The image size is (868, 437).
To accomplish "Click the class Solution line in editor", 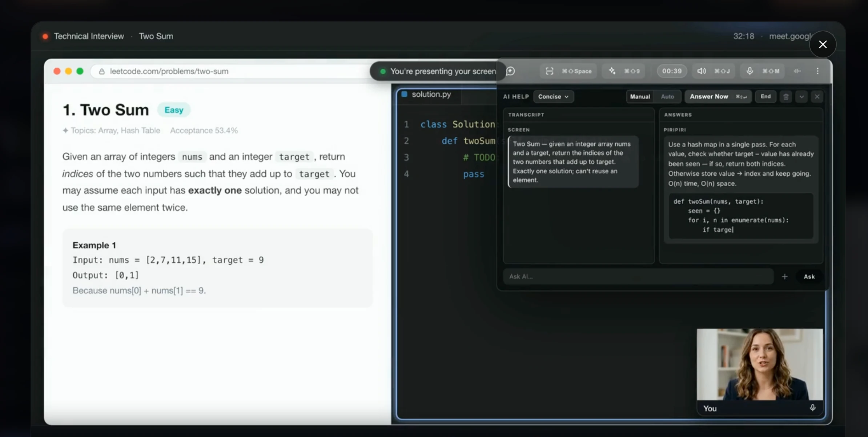I will pyautogui.click(x=458, y=124).
